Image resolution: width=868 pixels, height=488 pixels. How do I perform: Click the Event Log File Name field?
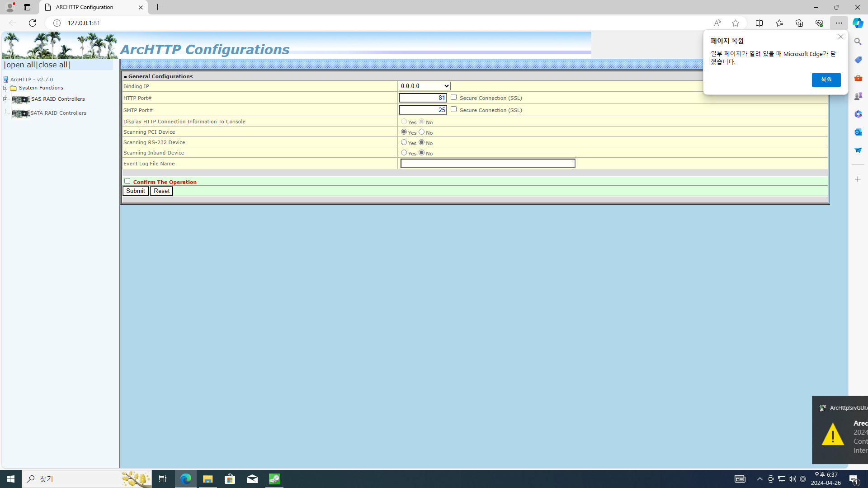point(487,164)
